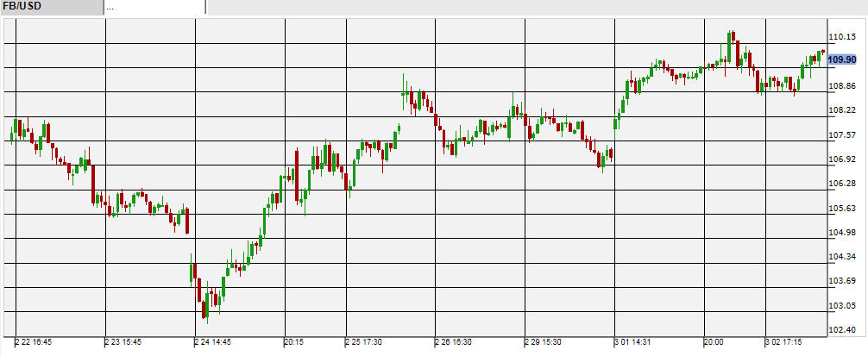
Task: Select the '2 25 17:30' time marker
Action: [x=366, y=342]
